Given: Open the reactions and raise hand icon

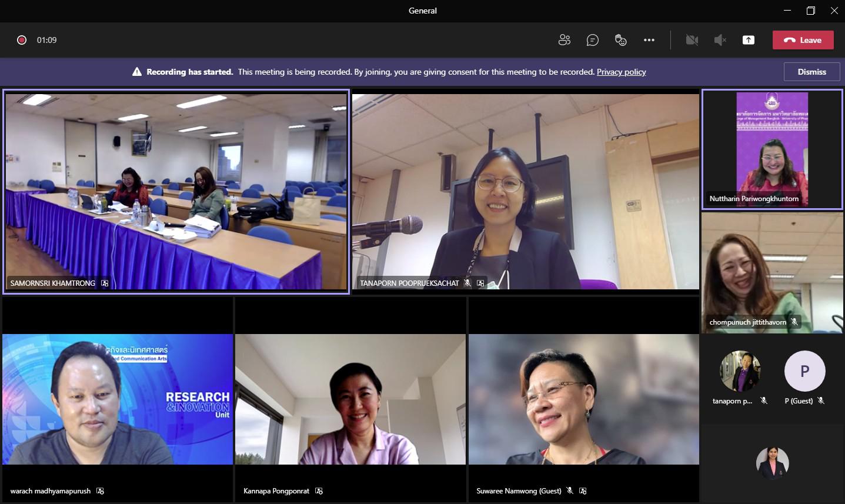Looking at the screenshot, I should point(620,40).
